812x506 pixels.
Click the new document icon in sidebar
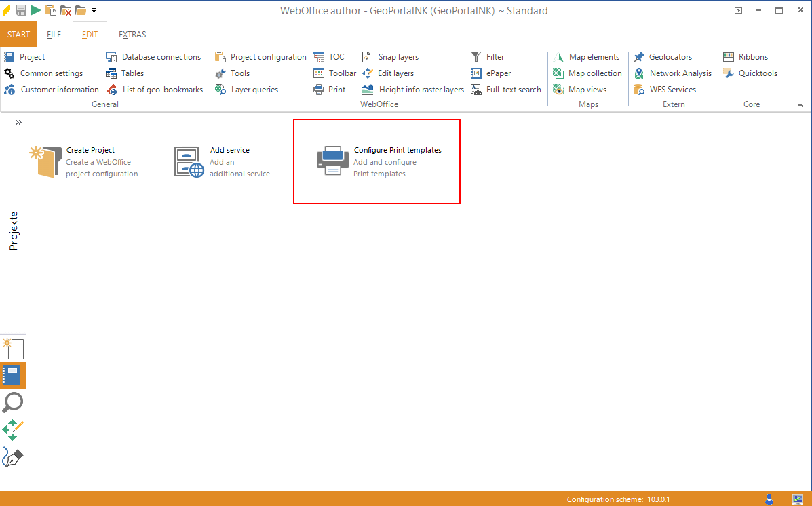(13, 349)
